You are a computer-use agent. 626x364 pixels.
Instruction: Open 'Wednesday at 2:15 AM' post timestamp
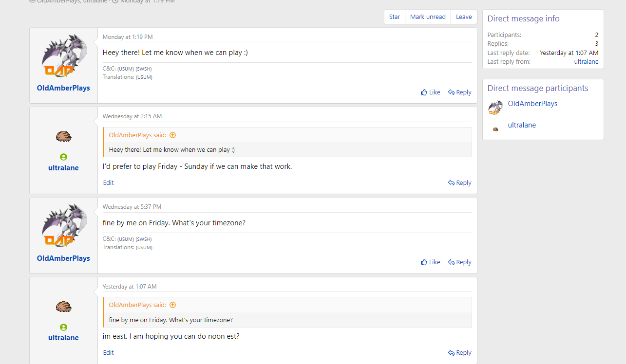[132, 116]
